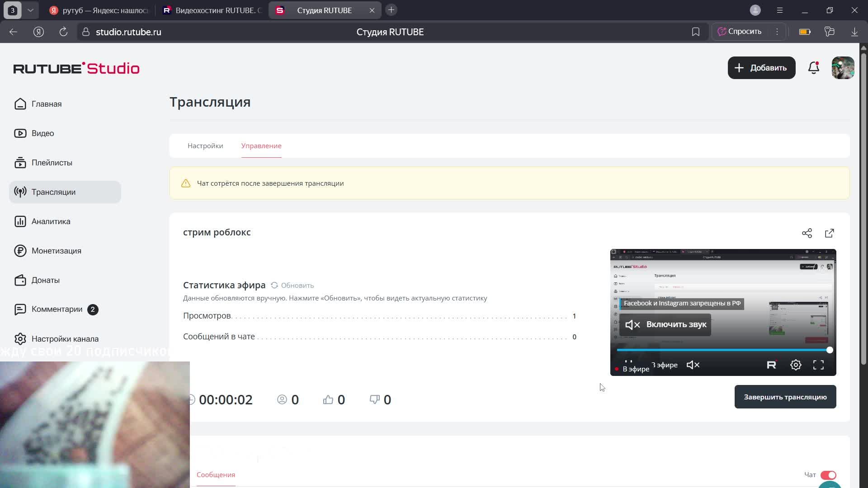The image size is (868, 488).
Task: Open the user avatar menu
Action: click(843, 68)
